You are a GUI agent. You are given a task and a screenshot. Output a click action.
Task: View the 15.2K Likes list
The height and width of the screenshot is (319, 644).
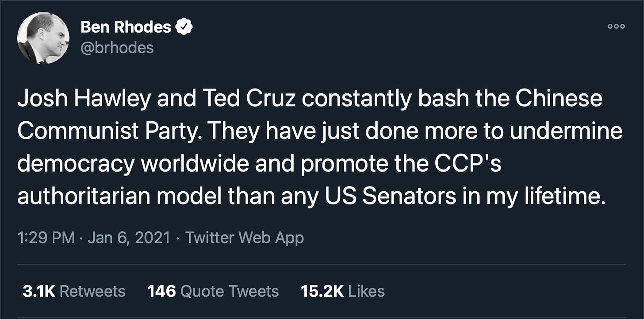tap(342, 291)
